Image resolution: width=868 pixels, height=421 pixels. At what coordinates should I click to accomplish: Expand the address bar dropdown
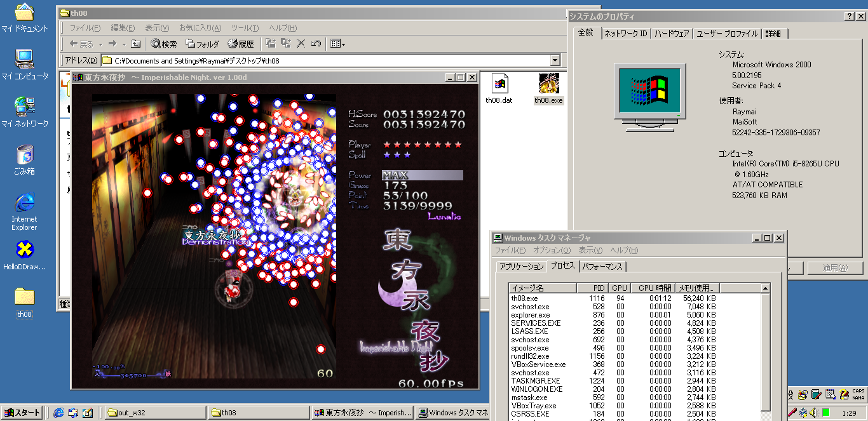[x=555, y=60]
